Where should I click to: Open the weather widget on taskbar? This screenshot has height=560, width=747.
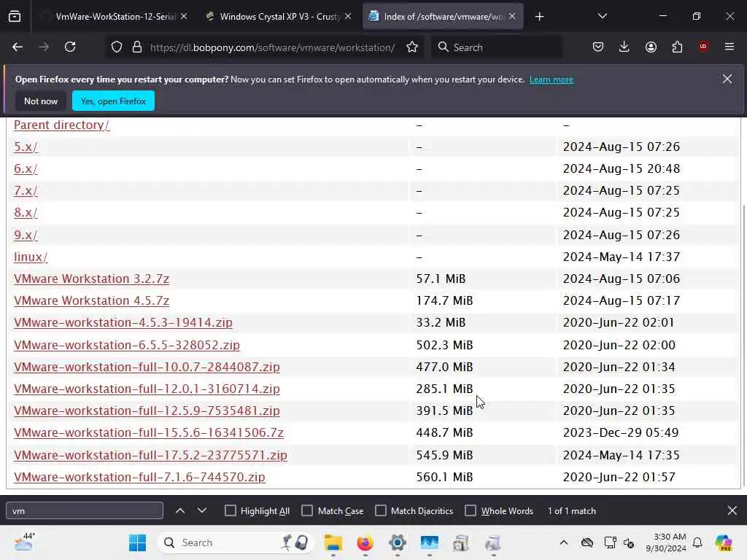point(24,542)
